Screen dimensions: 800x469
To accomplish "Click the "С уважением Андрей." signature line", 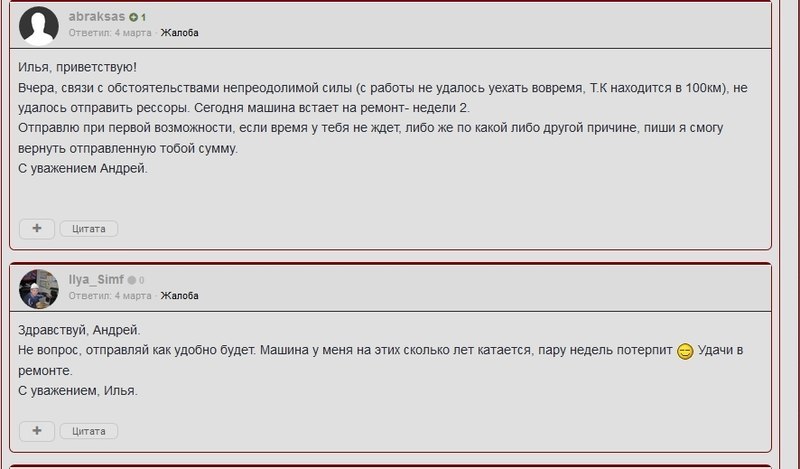I will tap(83, 168).
